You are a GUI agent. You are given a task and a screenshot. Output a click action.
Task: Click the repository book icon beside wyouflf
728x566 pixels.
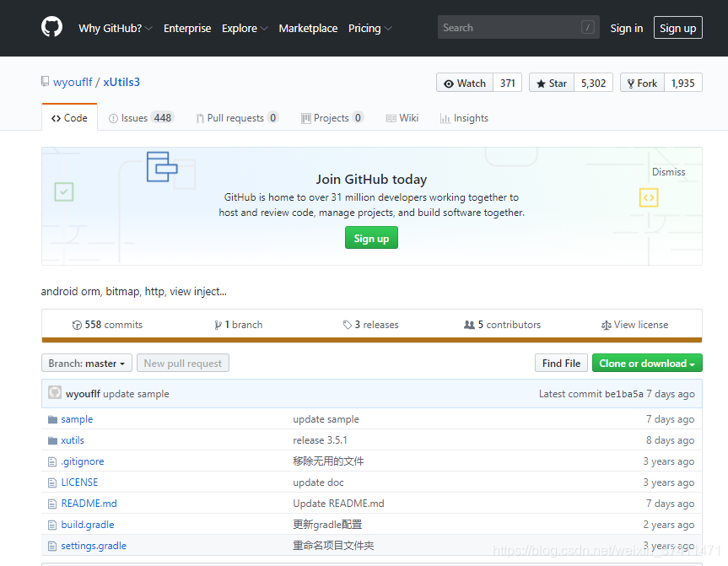tap(45, 82)
